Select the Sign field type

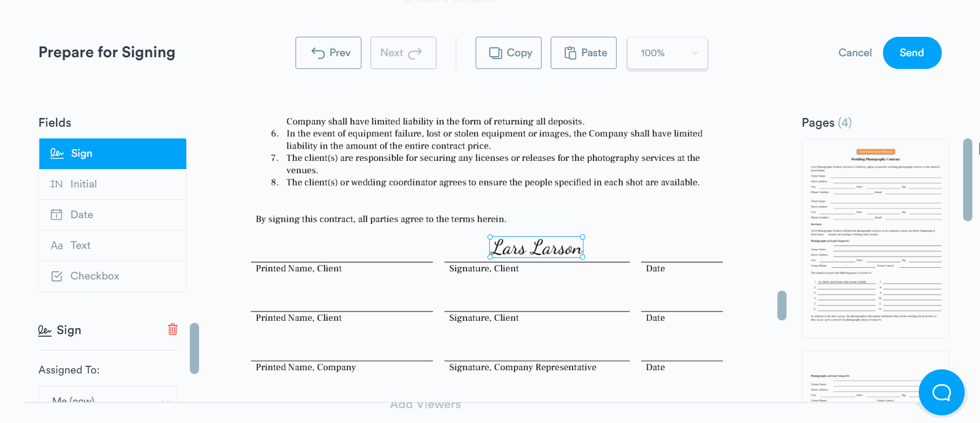(113, 153)
